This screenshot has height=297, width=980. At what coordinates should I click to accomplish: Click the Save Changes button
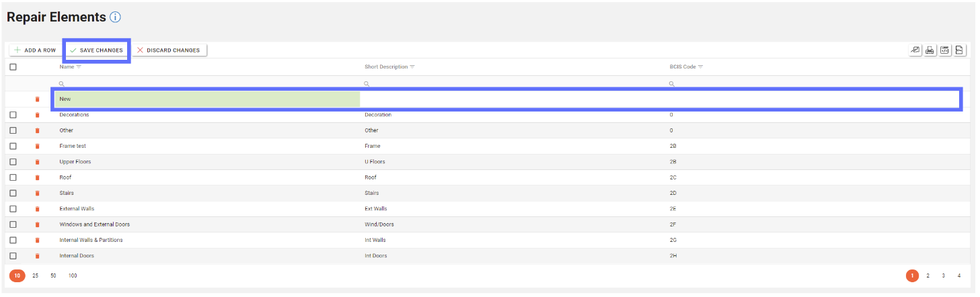[96, 50]
